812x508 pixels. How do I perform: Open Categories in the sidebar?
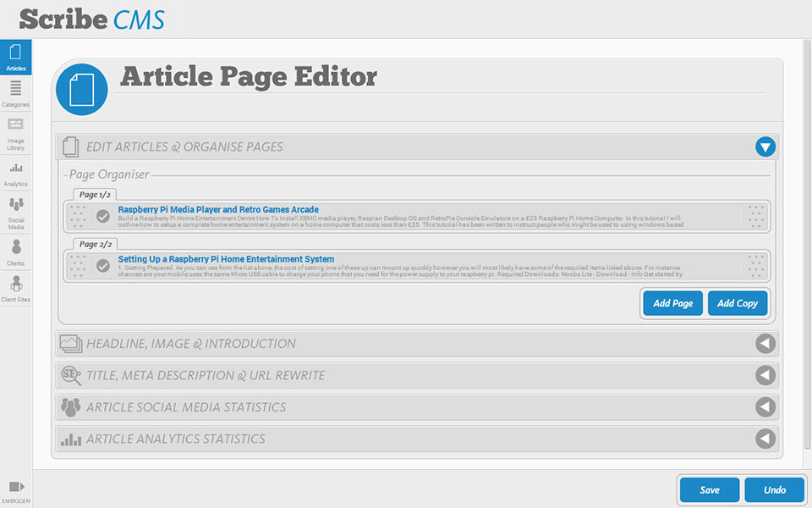click(x=15, y=92)
